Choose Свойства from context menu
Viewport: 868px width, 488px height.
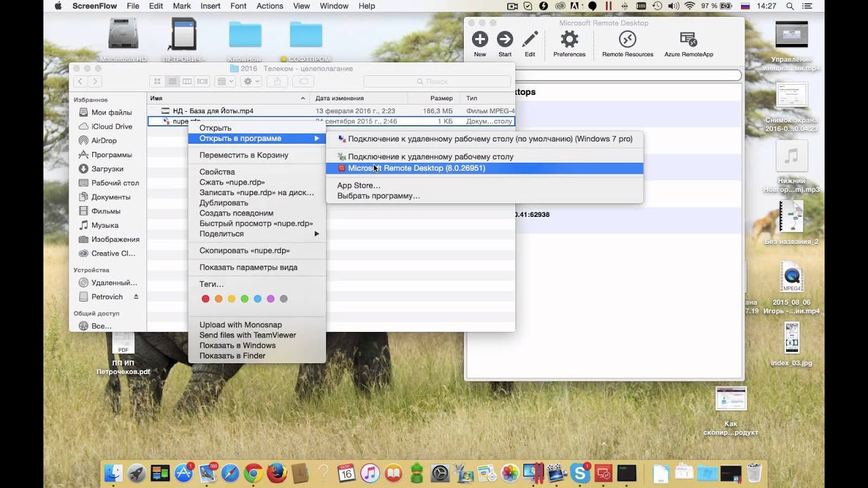pyautogui.click(x=257, y=172)
